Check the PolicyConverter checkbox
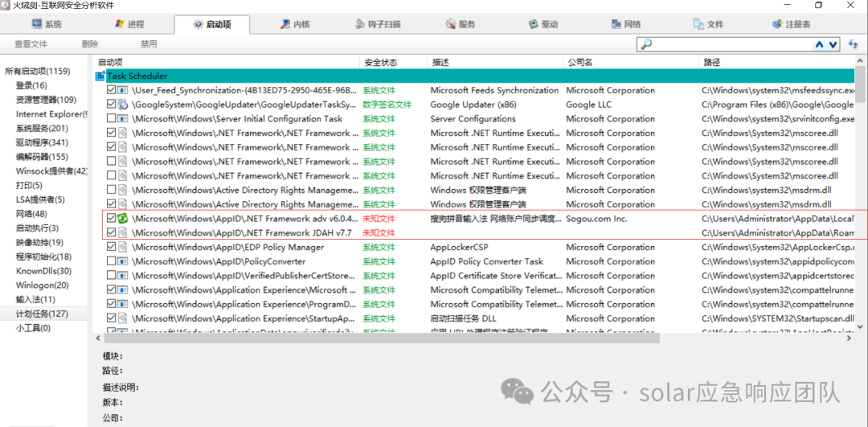Viewport: 868px width, 427px height. pos(111,261)
